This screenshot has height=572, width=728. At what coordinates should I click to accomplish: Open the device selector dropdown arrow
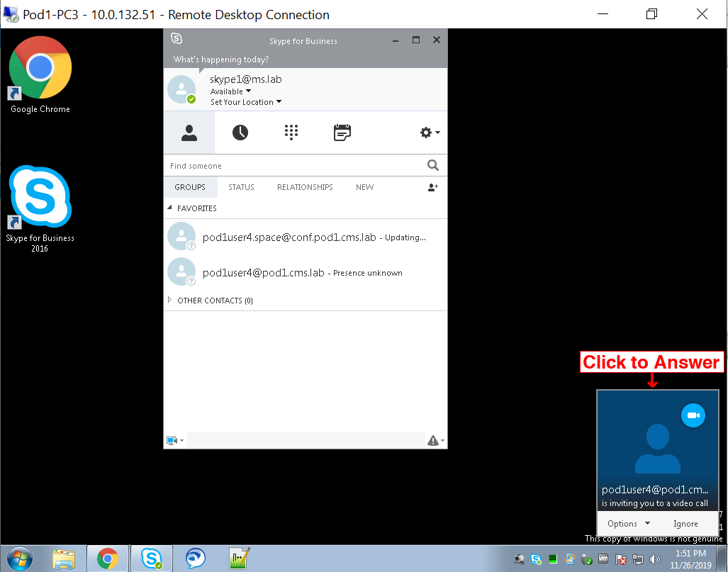181,441
